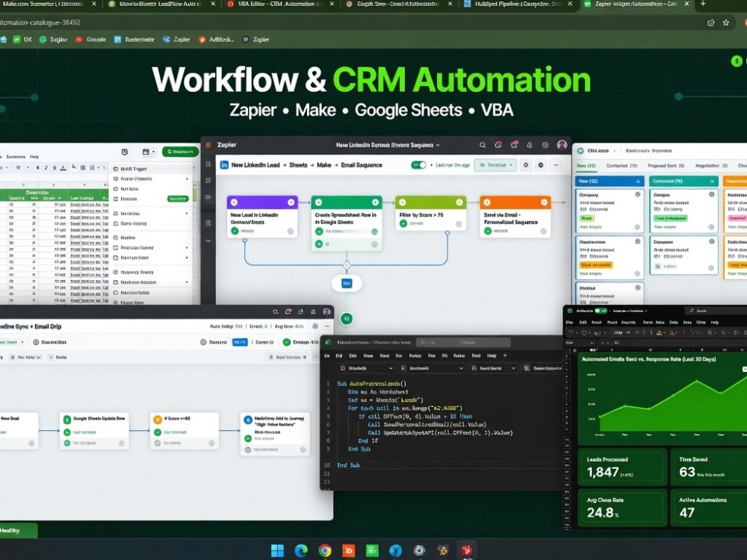Toggle the circle on first Company card in CRM board
Image resolution: width=747 pixels, height=560 pixels.
(637, 194)
